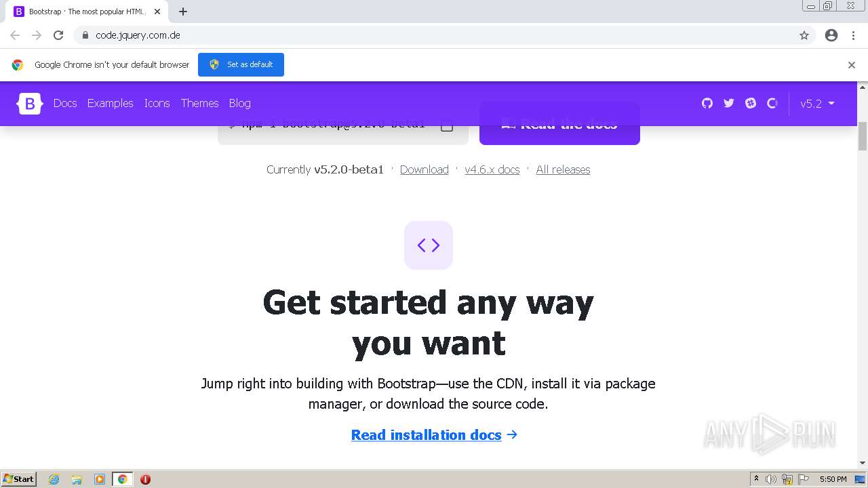Go back to previous page
Image resolution: width=868 pixels, height=488 pixels.
(15, 35)
